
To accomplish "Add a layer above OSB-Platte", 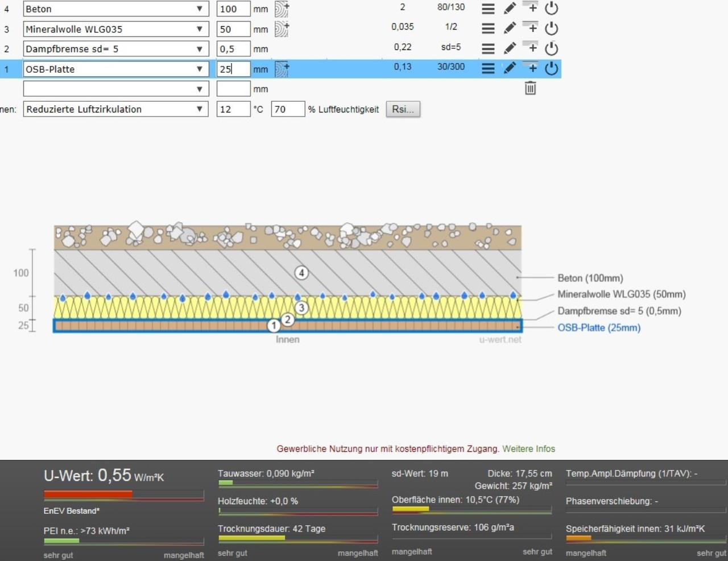I will point(530,67).
